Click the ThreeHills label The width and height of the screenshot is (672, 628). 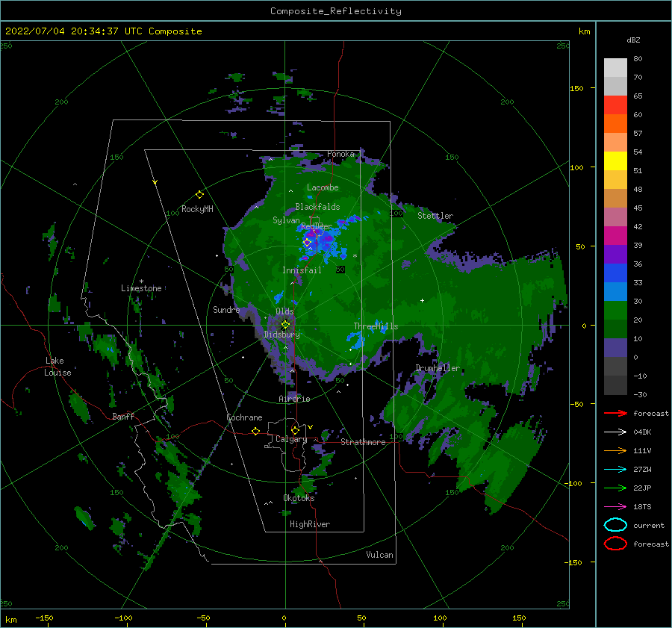376,326
